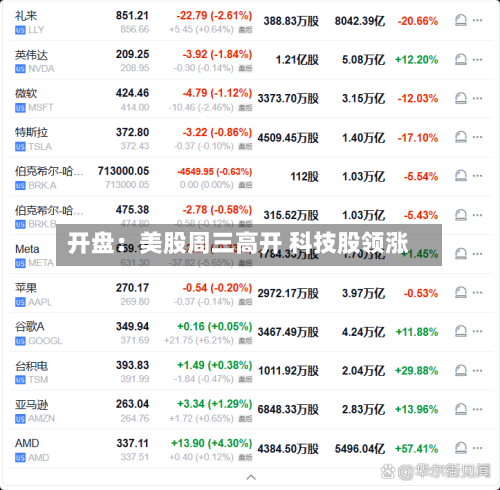Click the AAPL ticker symbol

[40, 302]
